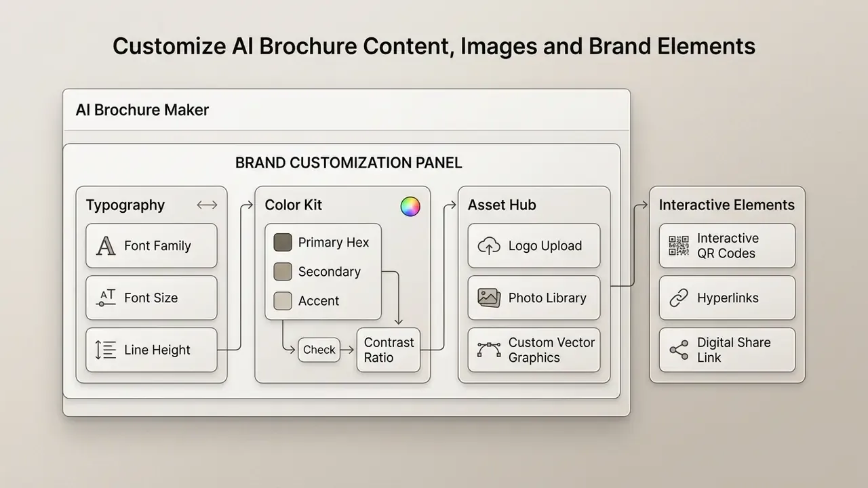Click the Logo Upload button
868x488 pixels.
(534, 246)
